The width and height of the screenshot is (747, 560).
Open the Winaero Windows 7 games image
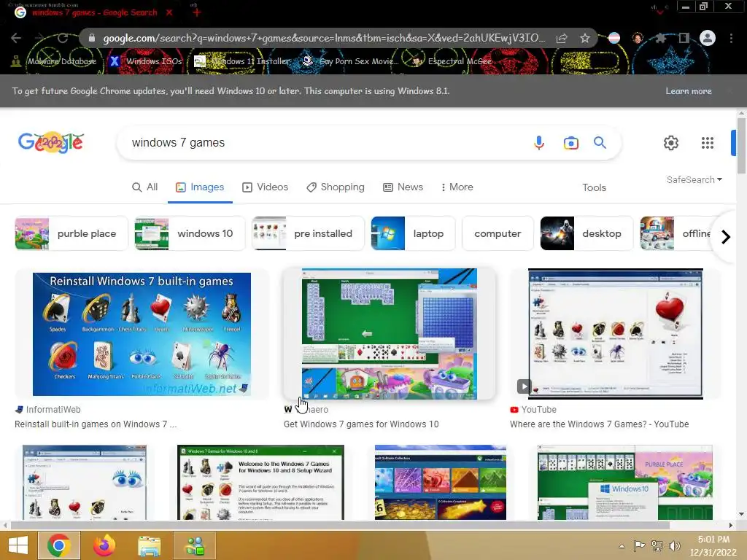390,333
